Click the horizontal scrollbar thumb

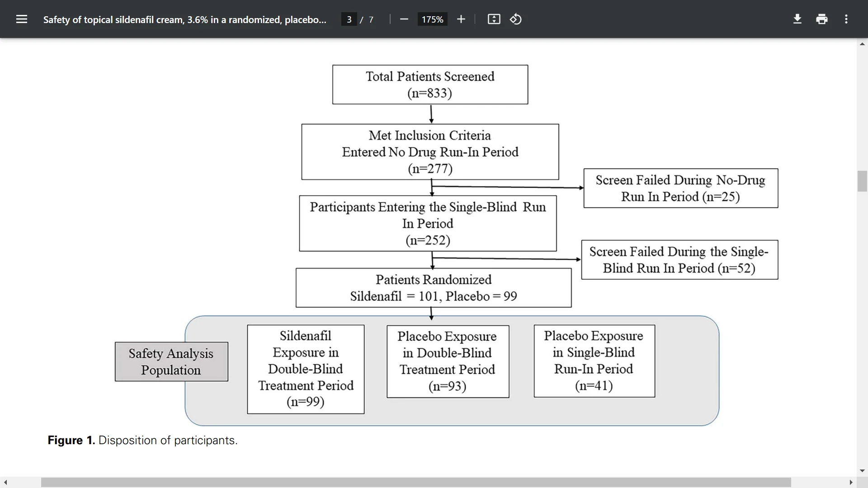pos(416,483)
